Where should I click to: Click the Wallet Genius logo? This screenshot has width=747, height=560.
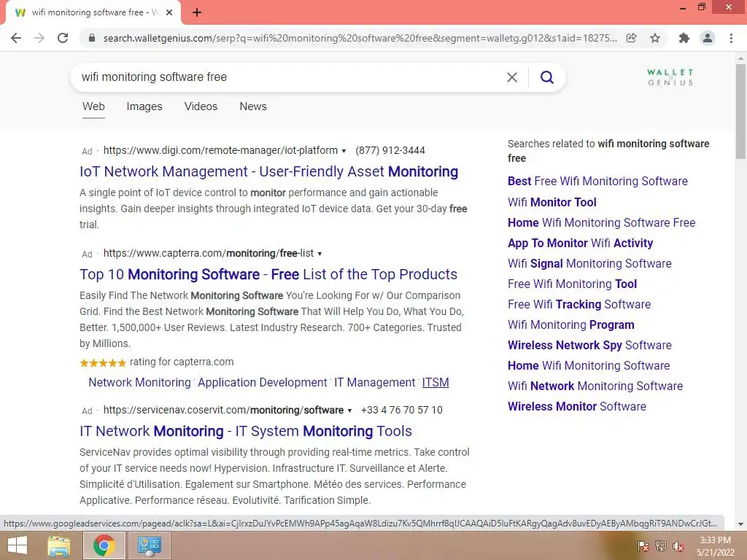coord(670,77)
